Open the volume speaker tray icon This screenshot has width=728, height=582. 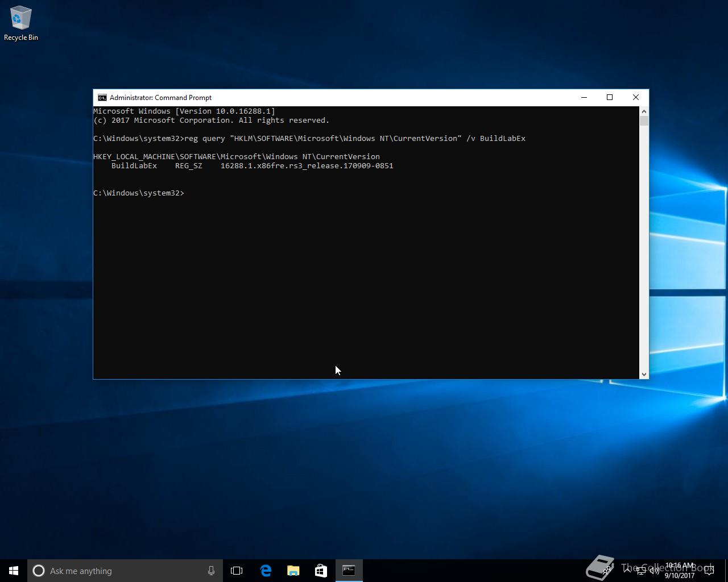coord(654,571)
